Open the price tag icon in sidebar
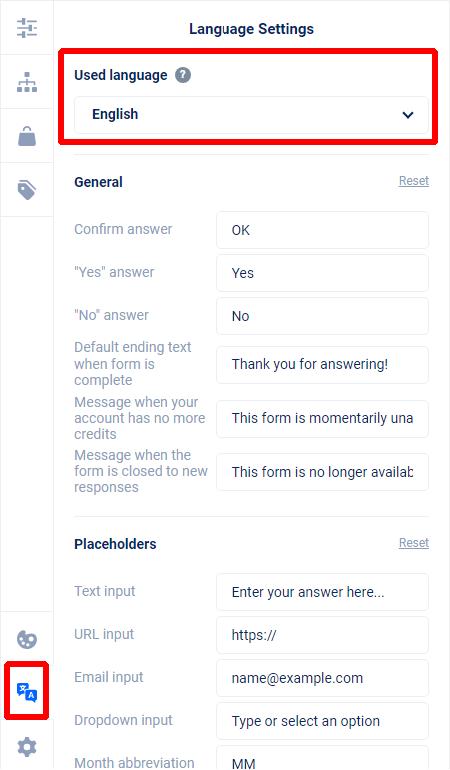The width and height of the screenshot is (450, 770). (27, 190)
